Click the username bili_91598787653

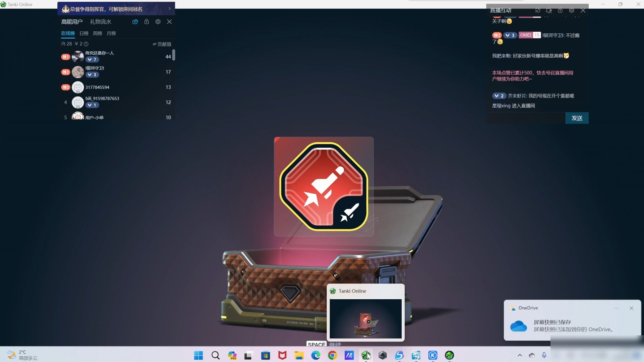click(x=102, y=98)
